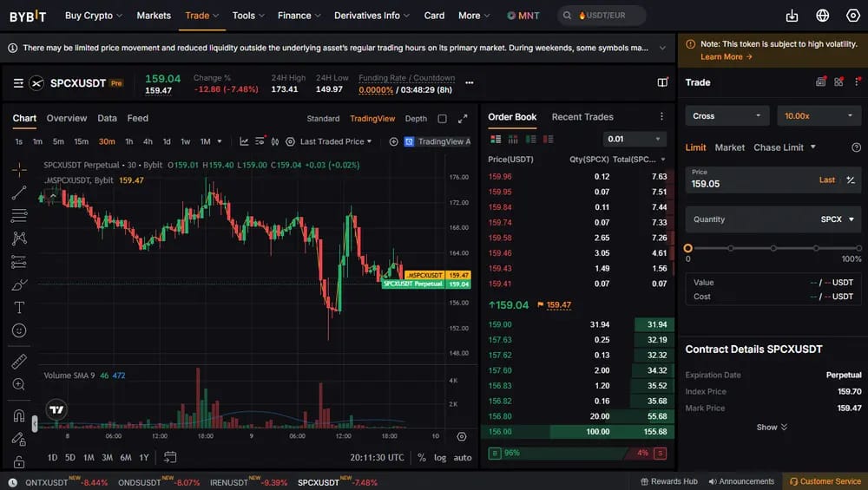Set chart range to 3M
The image size is (868, 490).
pos(108,457)
